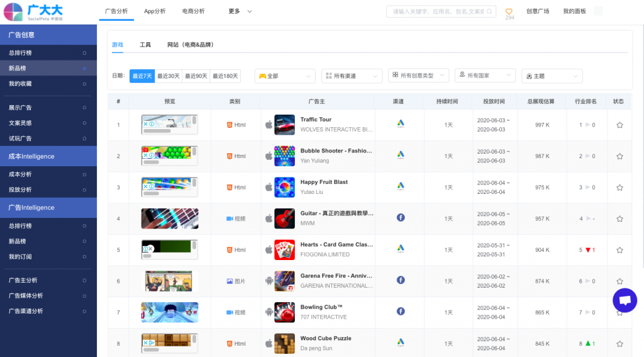Click the image type icon for Garena row

(230, 281)
